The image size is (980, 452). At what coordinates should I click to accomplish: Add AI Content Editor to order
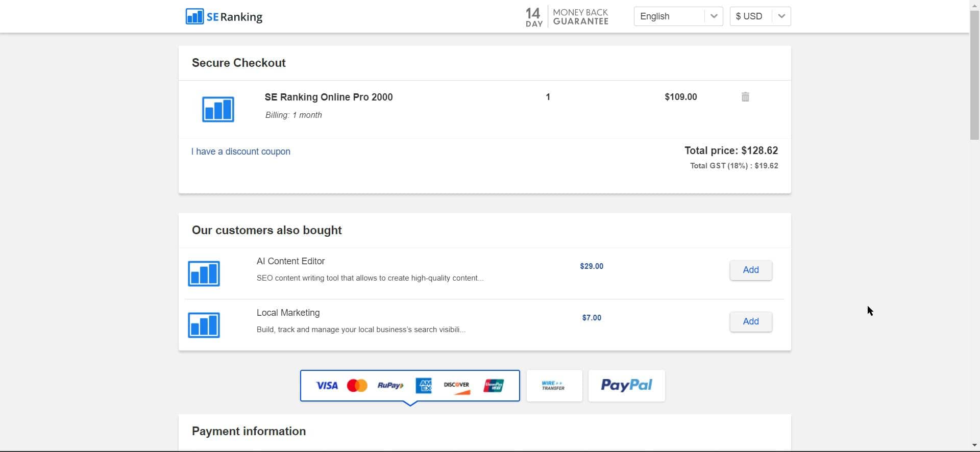click(750, 270)
